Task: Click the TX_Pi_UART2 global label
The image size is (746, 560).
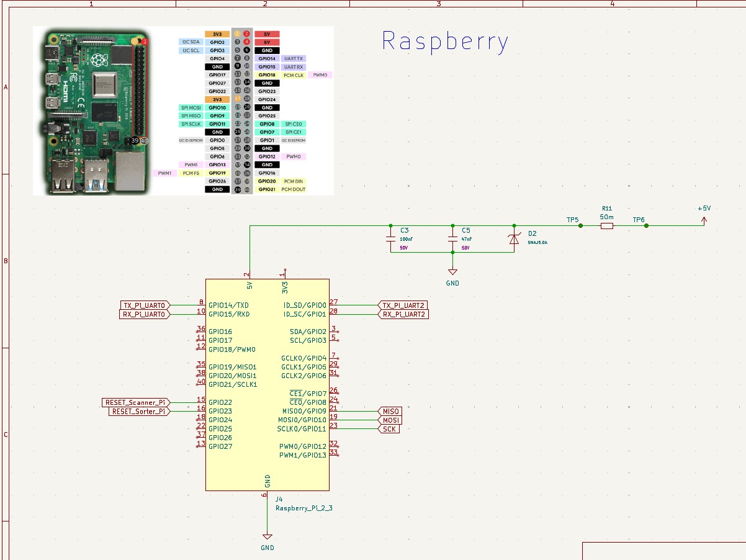Action: 403,305
